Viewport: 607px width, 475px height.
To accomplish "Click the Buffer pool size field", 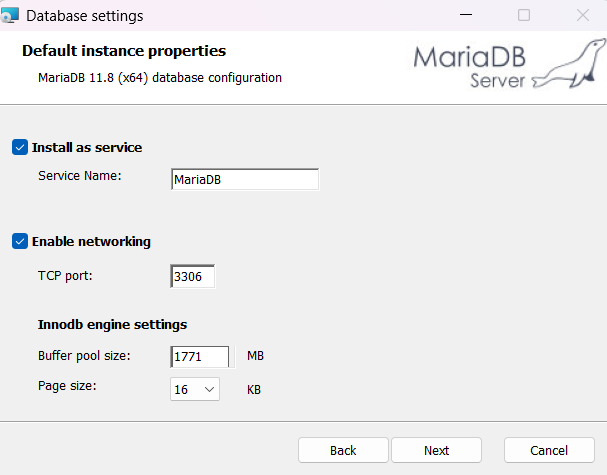I will (x=201, y=356).
